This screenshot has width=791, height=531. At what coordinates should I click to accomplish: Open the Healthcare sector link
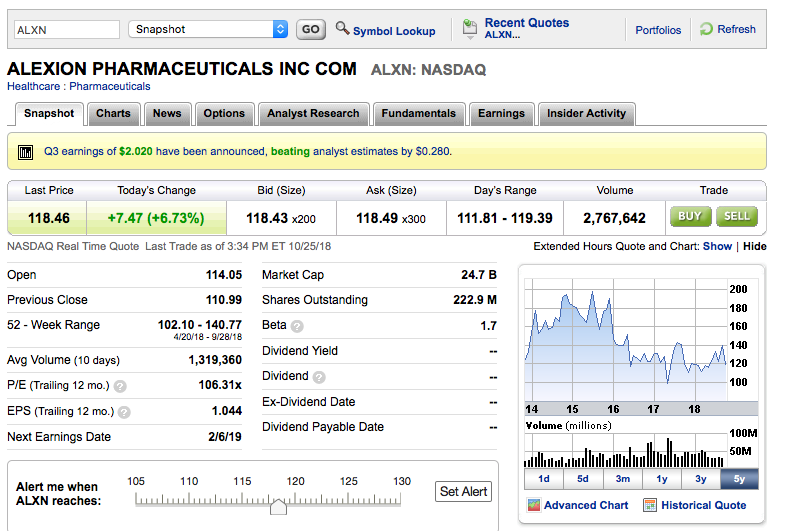point(33,86)
